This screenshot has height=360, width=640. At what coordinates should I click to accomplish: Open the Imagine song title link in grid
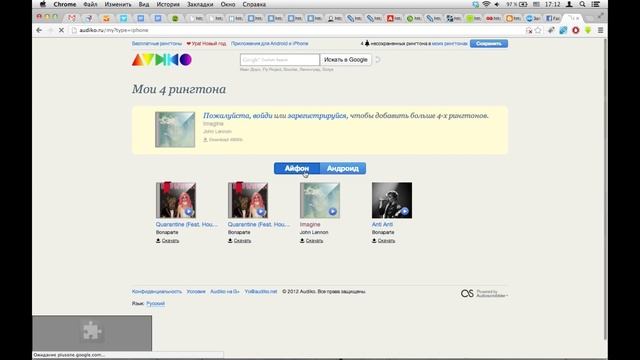point(310,224)
